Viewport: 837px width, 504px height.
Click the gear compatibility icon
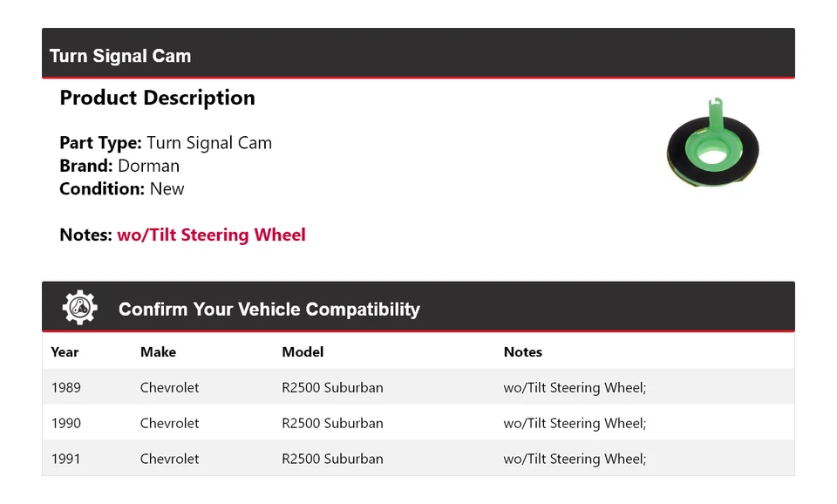click(x=79, y=308)
